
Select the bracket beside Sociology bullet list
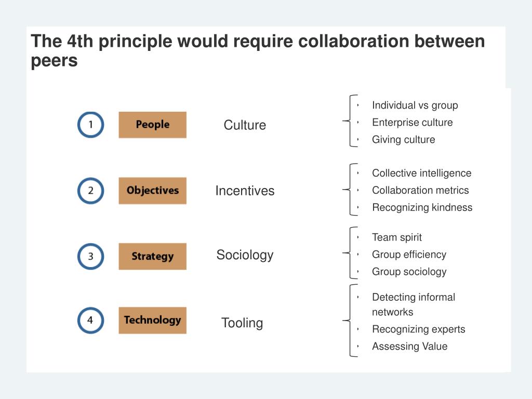351,253
